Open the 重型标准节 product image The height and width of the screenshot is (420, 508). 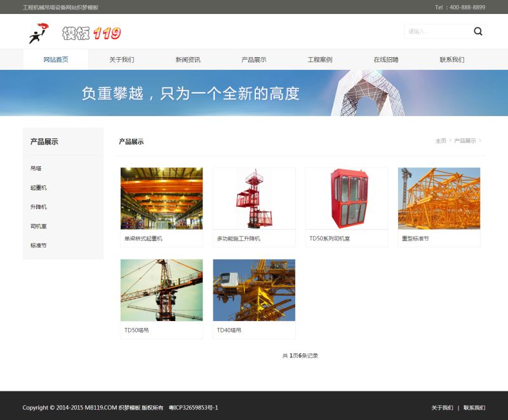point(439,199)
